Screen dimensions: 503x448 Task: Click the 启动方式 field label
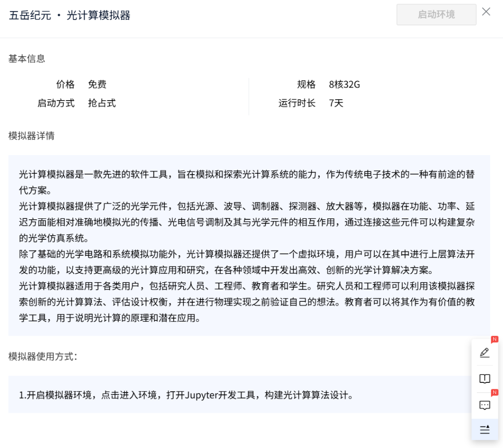point(56,103)
